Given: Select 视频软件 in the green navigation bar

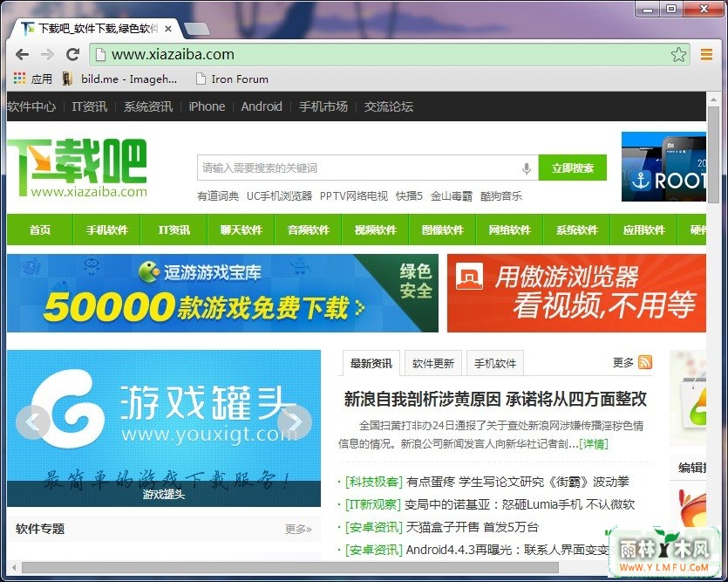Looking at the screenshot, I should 375,229.
